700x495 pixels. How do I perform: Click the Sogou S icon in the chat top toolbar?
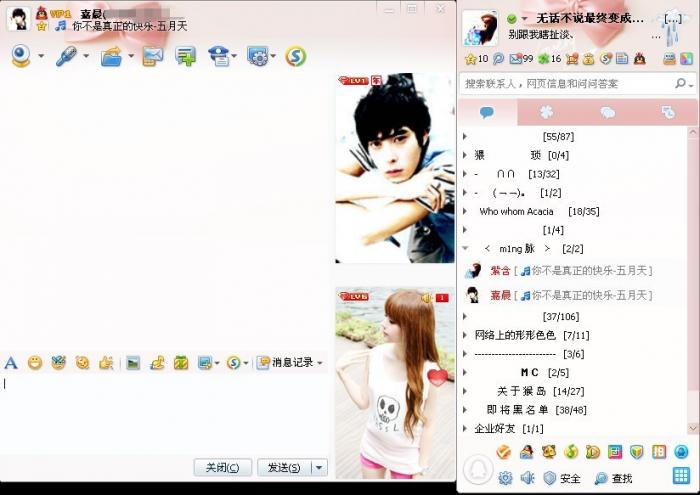click(x=295, y=57)
